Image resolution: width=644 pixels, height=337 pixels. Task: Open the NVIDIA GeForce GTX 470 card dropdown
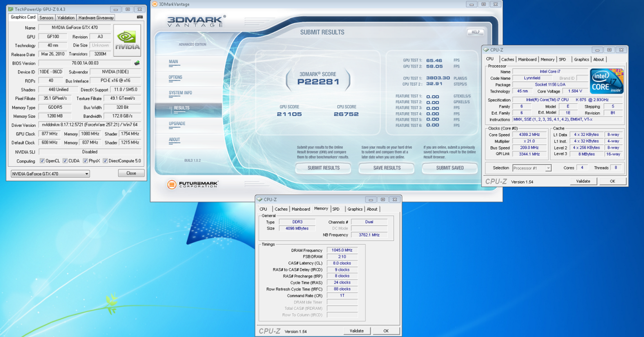[x=50, y=174]
